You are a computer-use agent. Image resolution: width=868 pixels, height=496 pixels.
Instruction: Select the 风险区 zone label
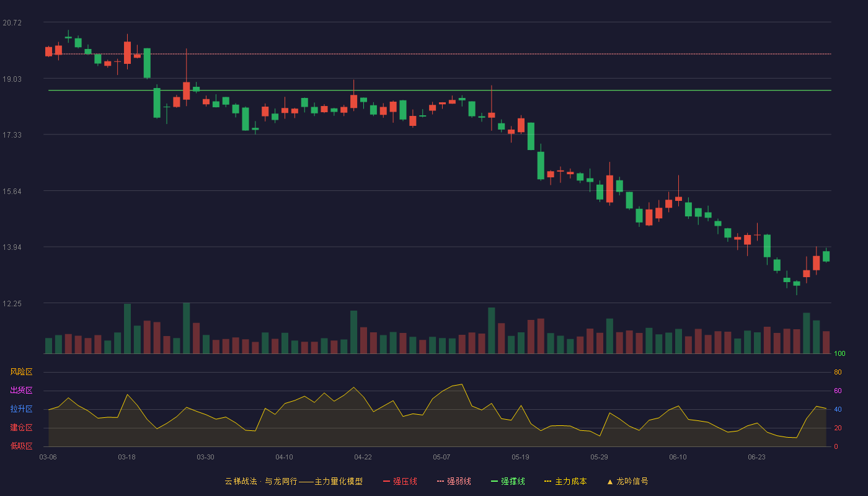click(21, 372)
